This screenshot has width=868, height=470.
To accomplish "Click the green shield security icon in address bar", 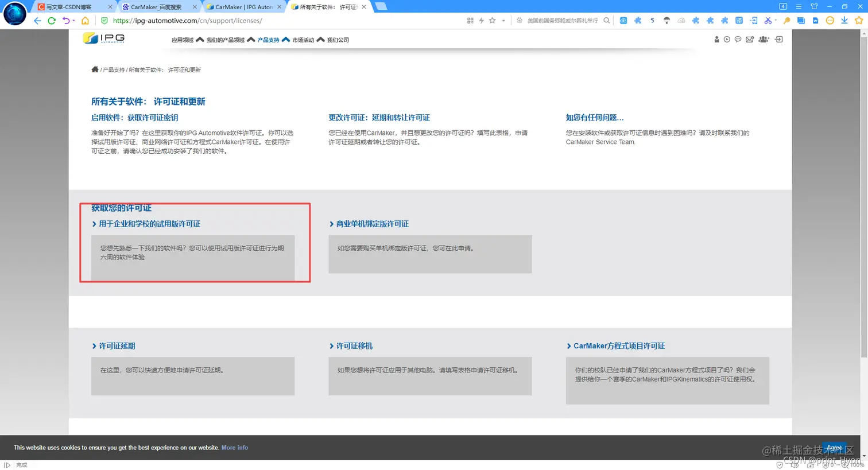I will [104, 21].
